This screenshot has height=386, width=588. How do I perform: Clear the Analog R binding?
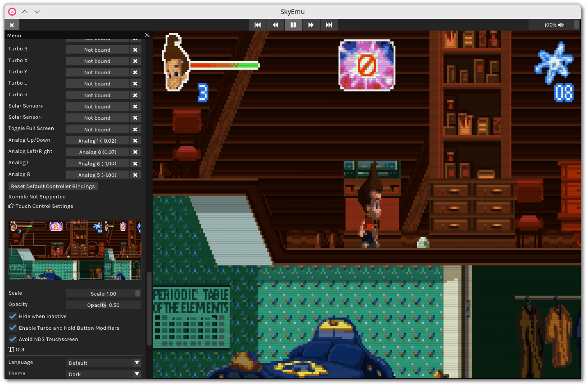(x=135, y=175)
